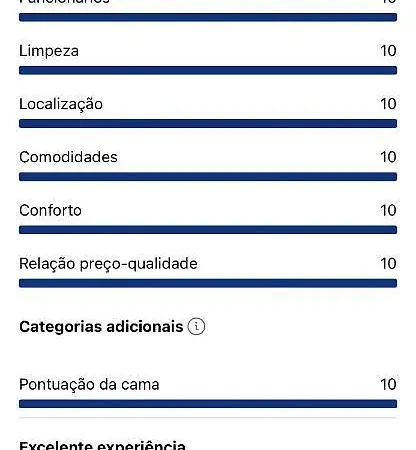Open the Excelente experiência review title
Image resolution: width=416 pixels, height=450 pixels.
click(103, 446)
